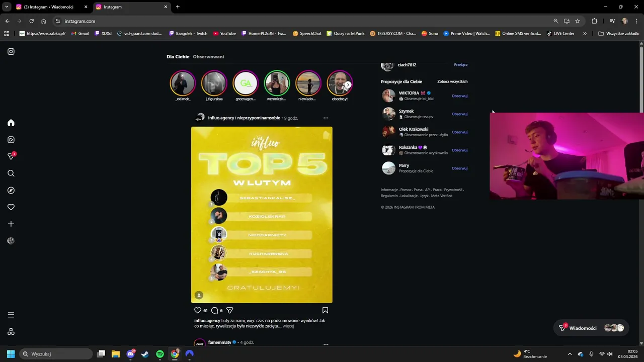Open Spotify from the taskbar
This screenshot has height=362, width=644.
coord(160,354)
